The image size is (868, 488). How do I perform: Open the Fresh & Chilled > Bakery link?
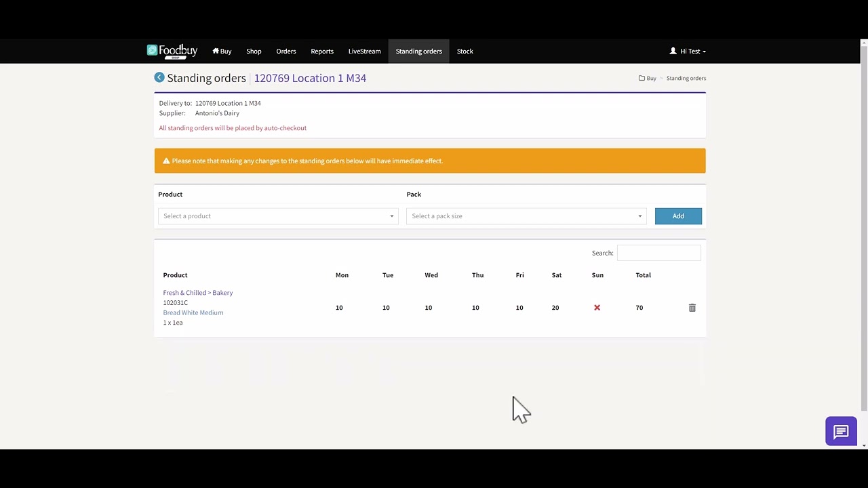[x=198, y=293]
